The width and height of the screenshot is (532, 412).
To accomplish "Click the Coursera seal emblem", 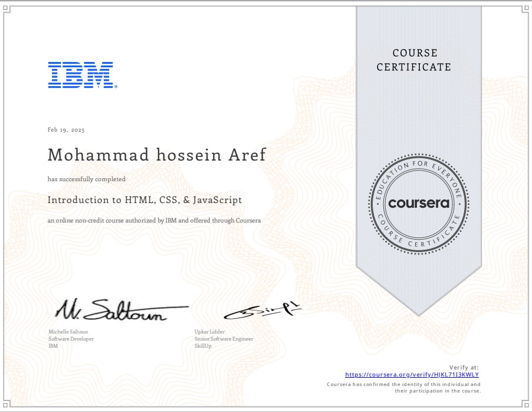I will point(419,204).
